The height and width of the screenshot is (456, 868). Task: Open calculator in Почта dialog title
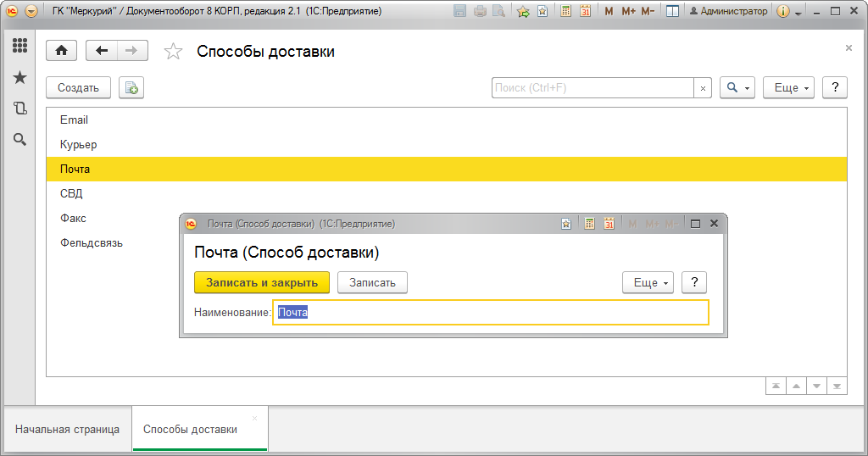coord(590,224)
